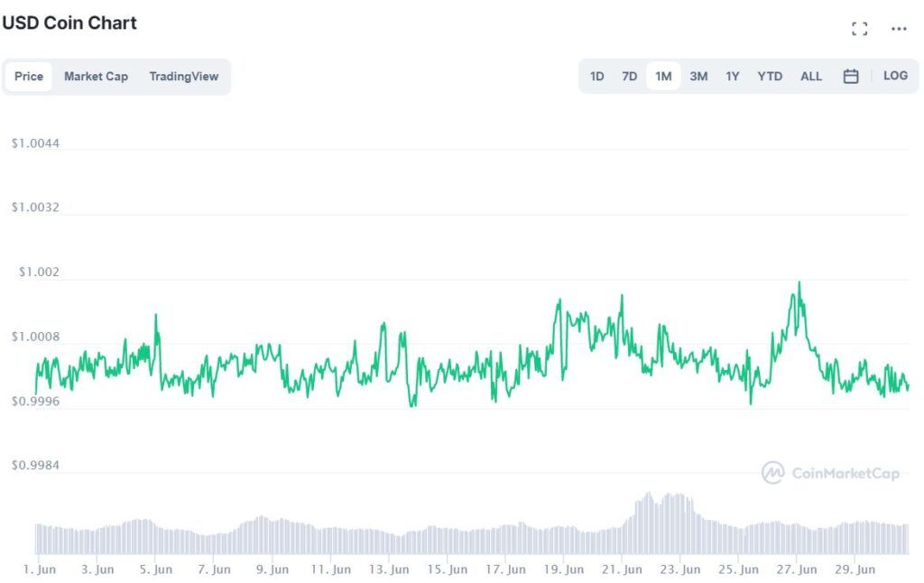Viewport: 924px width, 583px height.
Task: Select the ALL time range
Action: (x=811, y=77)
